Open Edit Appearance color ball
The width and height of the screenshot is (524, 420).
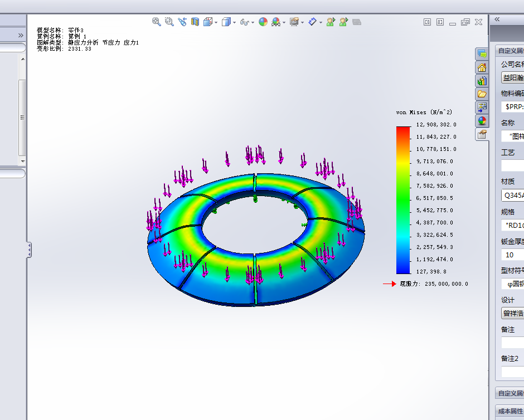[263, 22]
